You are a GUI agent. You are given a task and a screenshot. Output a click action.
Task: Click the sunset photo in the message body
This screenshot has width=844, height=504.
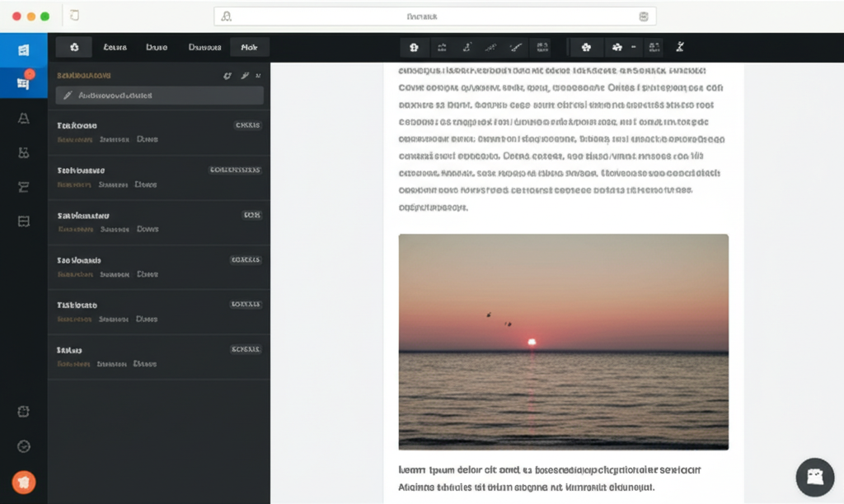coord(564,340)
